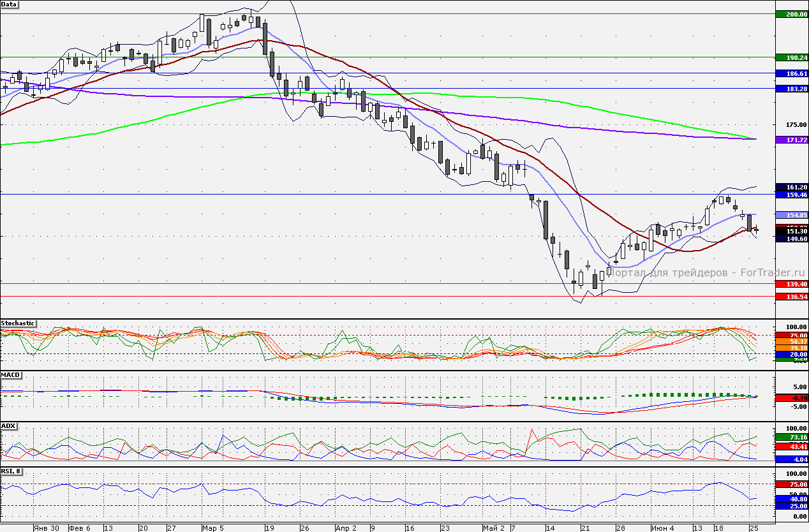Viewport: 809px width, 532px height.
Task: Select the 190.24 price level tag
Action: point(791,57)
